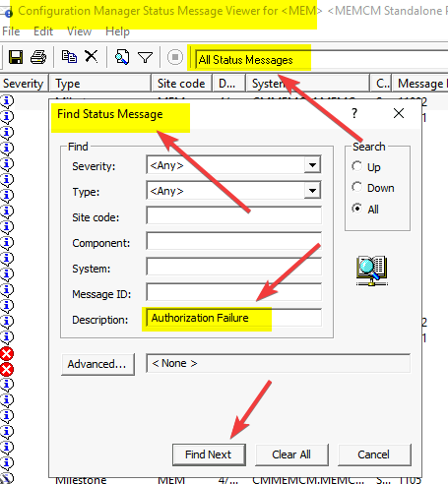Screen dimensions: 448x484
Task: Click in the System field
Action: pyautogui.click(x=233, y=268)
